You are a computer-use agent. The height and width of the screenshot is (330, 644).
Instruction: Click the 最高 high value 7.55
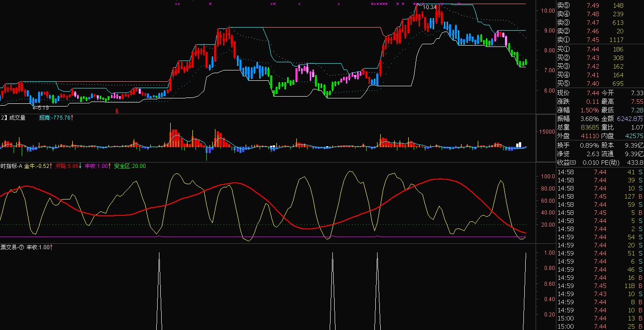(636, 101)
